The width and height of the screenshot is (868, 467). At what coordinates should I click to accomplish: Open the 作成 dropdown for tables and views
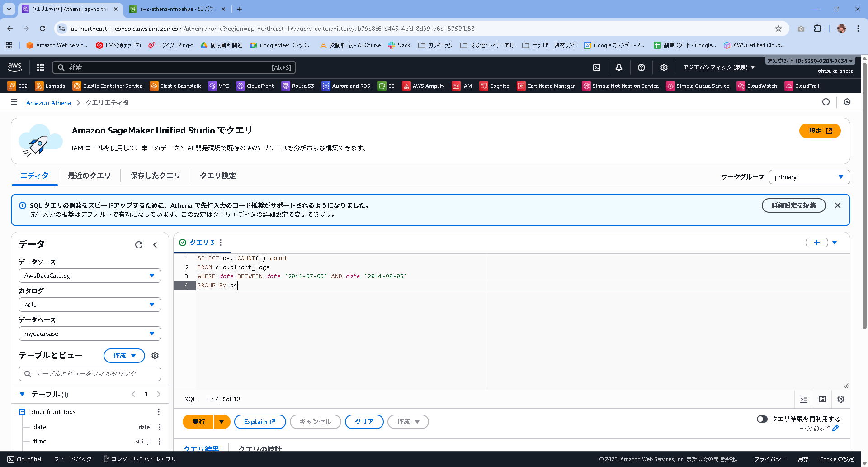tap(124, 356)
